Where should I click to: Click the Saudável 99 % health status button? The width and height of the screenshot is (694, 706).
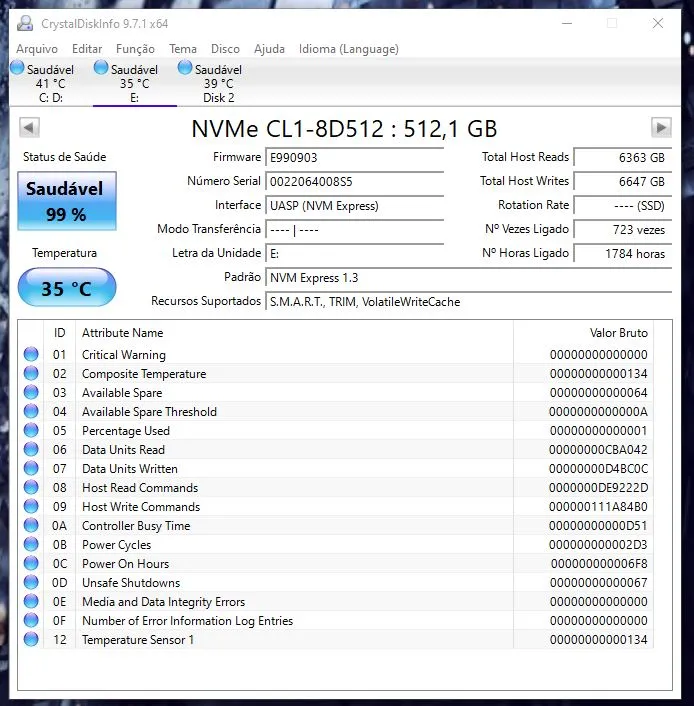67,201
